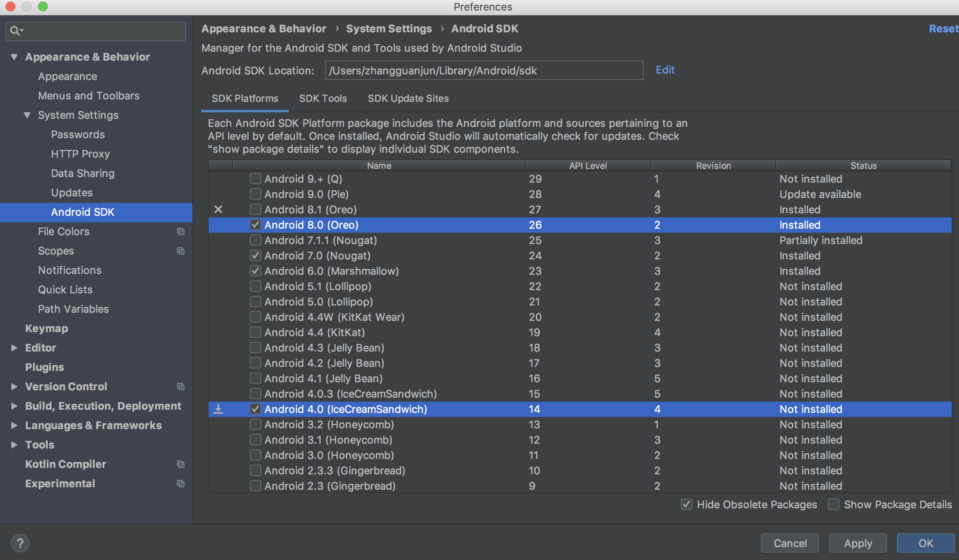Image resolution: width=959 pixels, height=560 pixels.
Task: Uncheck the Android 7.0 (Nougat) checkbox
Action: pos(255,255)
